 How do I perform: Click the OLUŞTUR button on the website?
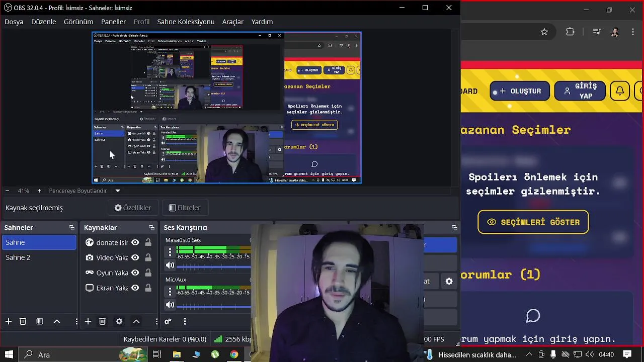(520, 91)
